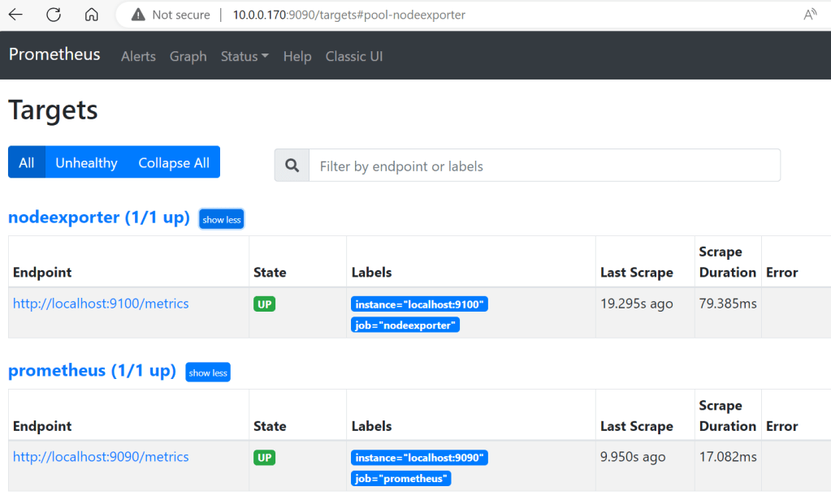
Task: Collapse nodeexporter pool with show less
Action: click(221, 219)
